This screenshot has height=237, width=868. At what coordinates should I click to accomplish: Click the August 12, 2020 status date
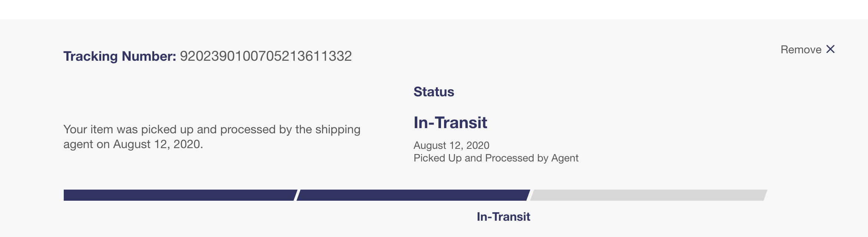tap(451, 146)
